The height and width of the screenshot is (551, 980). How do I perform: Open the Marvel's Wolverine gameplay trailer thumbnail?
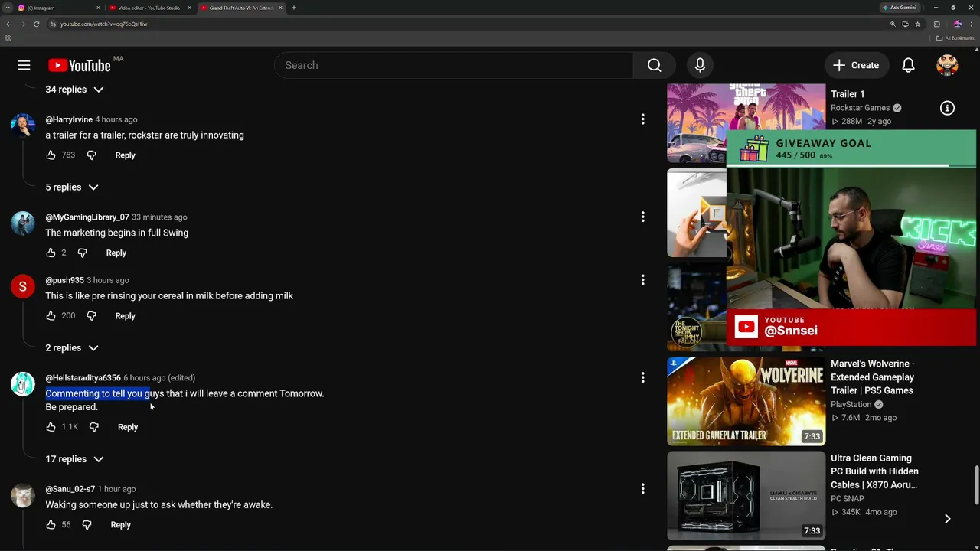tap(746, 401)
